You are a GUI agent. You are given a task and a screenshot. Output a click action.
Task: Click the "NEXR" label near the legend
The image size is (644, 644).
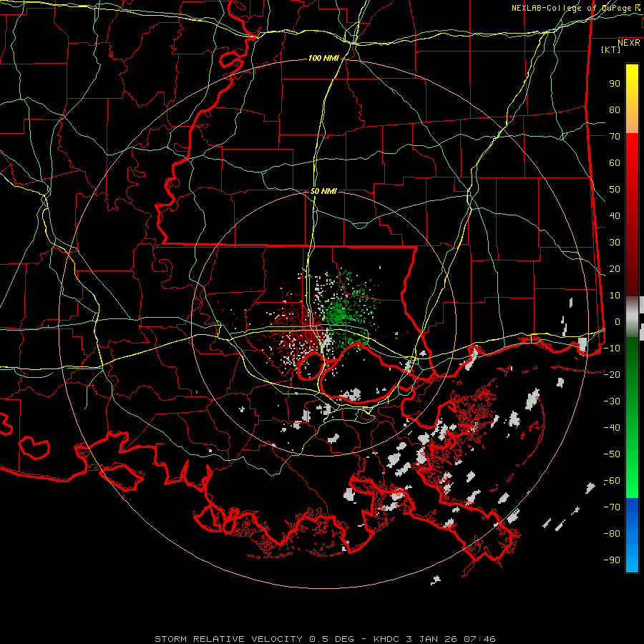coord(628,43)
